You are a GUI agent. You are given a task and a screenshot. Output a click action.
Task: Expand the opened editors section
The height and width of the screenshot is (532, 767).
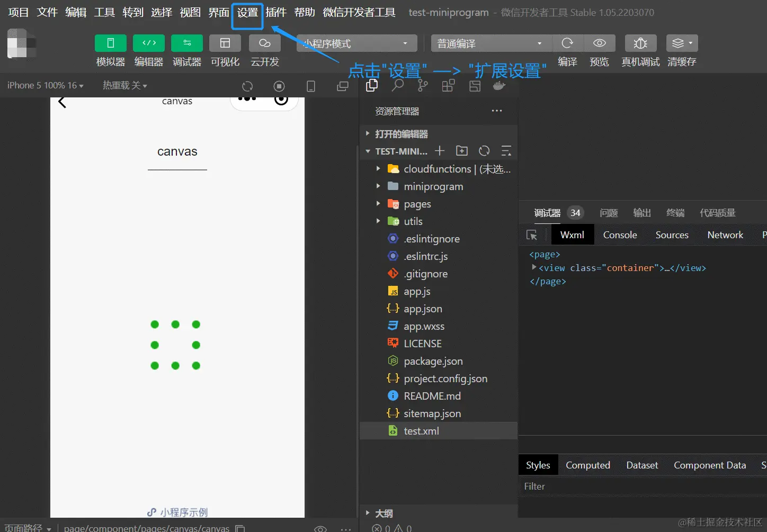(439, 134)
